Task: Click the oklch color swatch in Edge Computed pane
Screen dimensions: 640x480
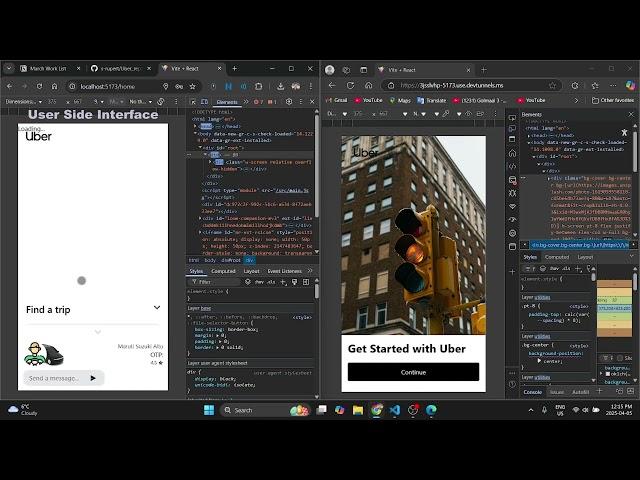Action: (x=607, y=373)
